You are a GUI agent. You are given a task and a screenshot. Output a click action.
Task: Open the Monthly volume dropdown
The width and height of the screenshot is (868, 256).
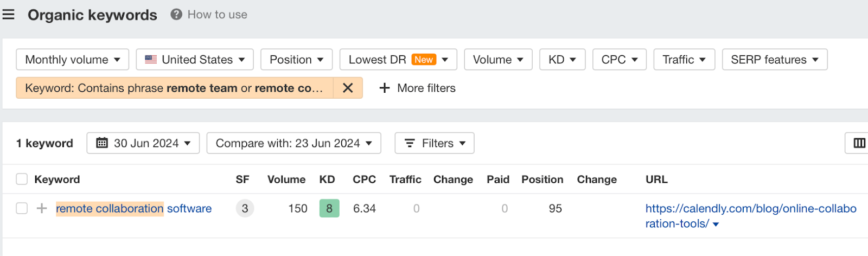73,60
